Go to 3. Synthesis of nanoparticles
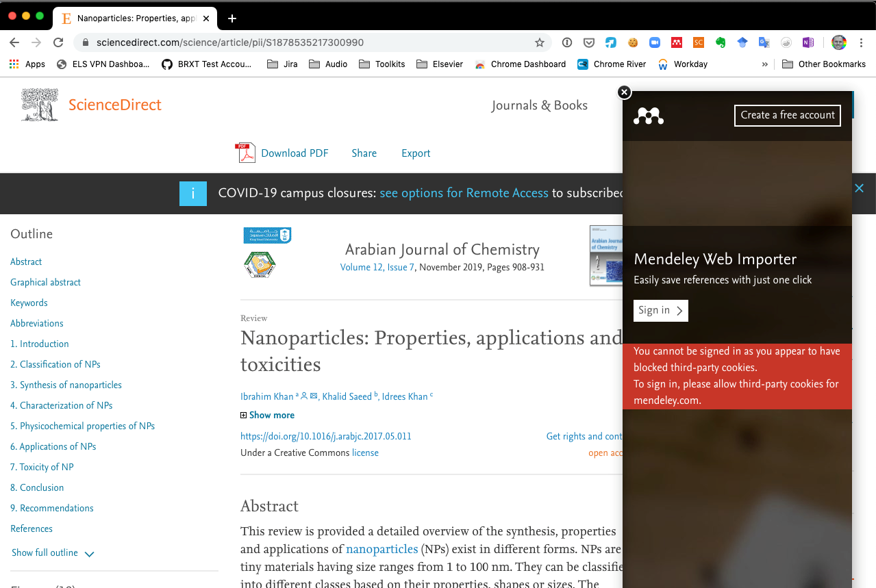Image resolution: width=876 pixels, height=588 pixels. [66, 385]
